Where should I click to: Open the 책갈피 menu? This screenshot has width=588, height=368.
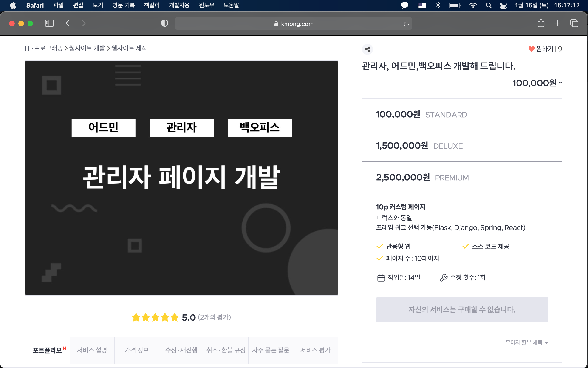[x=152, y=5]
